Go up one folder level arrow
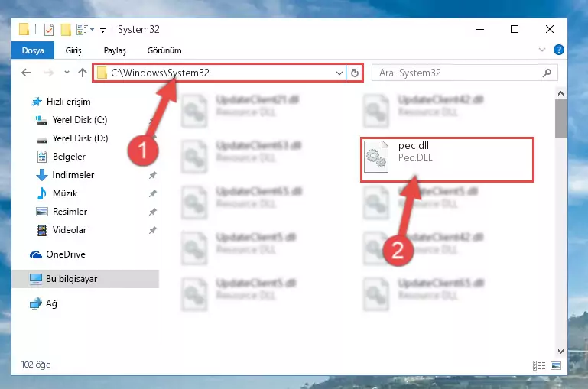Viewport: 588px width, 389px height. pos(83,73)
